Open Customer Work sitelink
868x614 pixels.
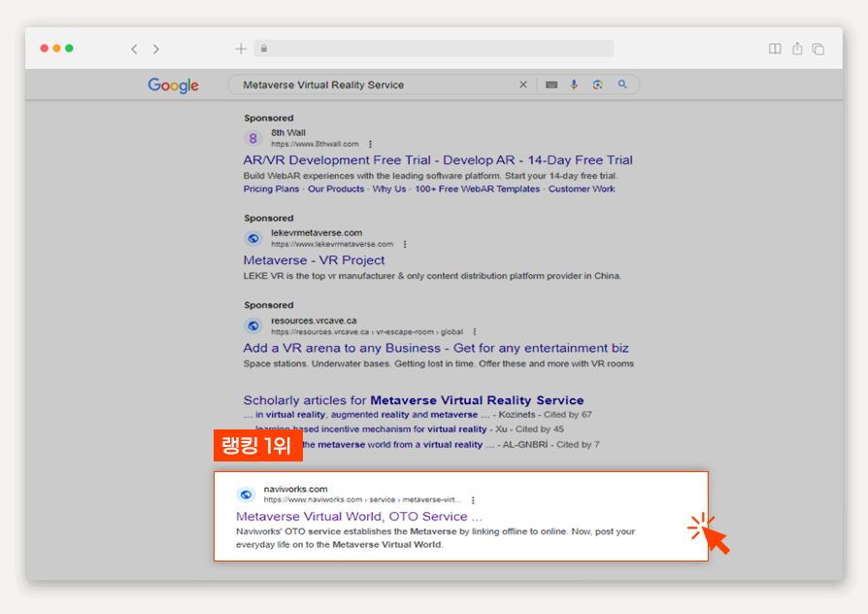coord(582,189)
